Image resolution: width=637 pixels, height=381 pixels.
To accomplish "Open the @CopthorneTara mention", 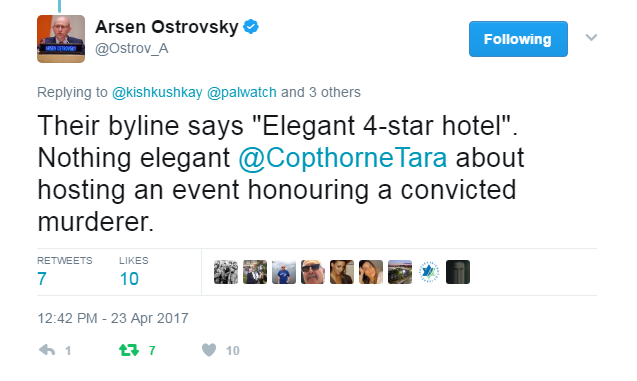I will (x=342, y=158).
